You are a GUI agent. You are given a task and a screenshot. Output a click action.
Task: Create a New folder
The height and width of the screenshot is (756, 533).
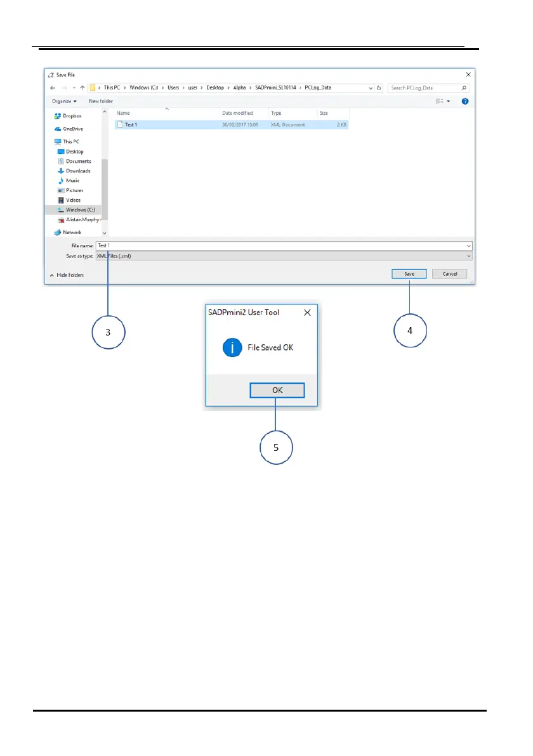point(101,101)
